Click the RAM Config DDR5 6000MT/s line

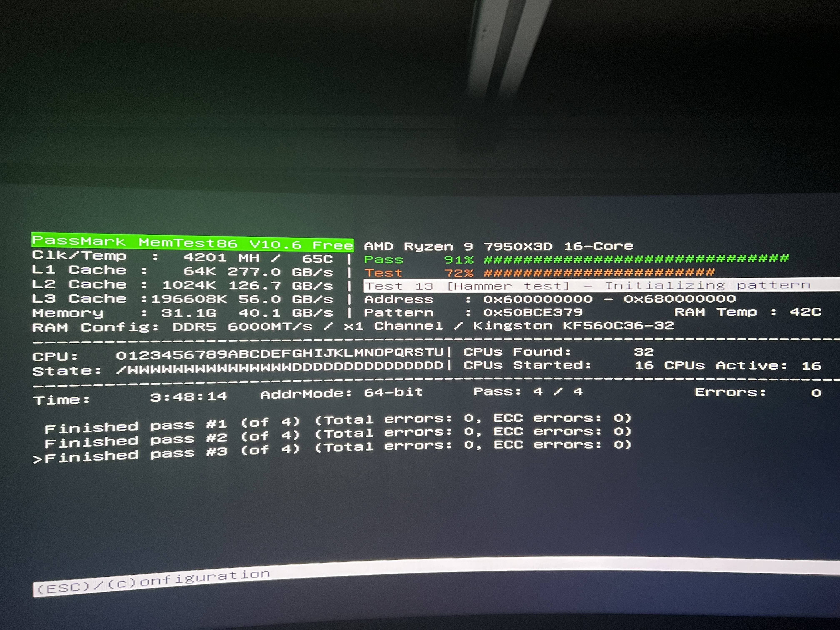pyautogui.click(x=353, y=327)
